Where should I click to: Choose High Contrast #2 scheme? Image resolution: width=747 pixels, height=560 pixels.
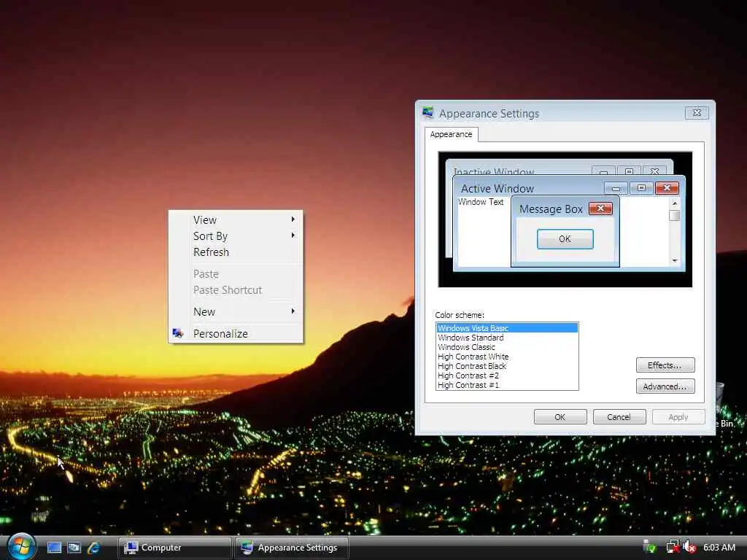click(507, 376)
